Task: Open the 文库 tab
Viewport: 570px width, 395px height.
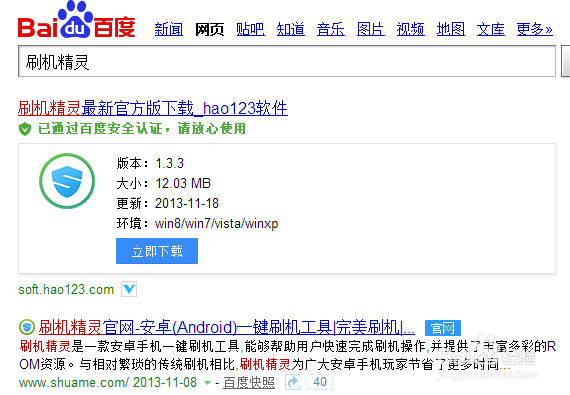Action: click(x=491, y=29)
